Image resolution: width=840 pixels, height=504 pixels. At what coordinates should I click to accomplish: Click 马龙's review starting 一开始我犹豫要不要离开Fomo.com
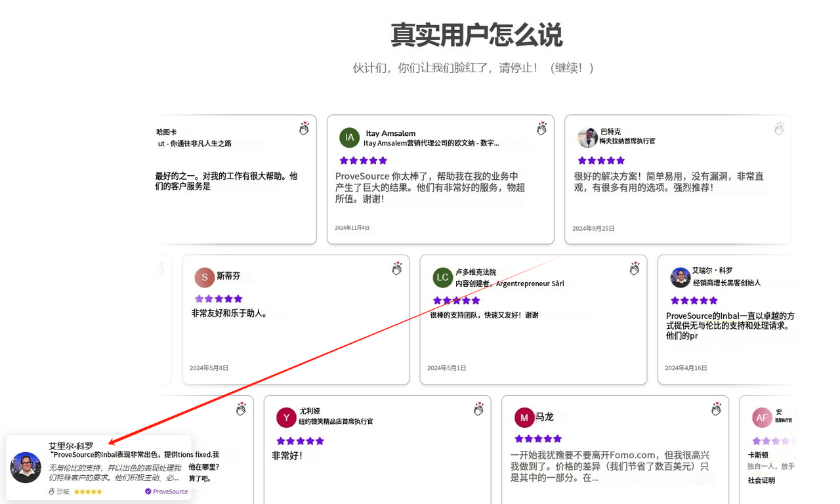pyautogui.click(x=610, y=466)
